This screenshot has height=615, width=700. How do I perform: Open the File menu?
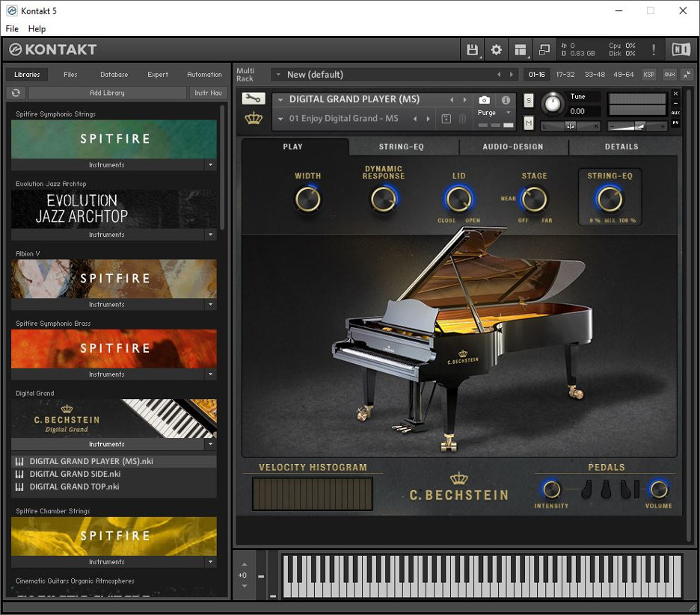tap(12, 28)
